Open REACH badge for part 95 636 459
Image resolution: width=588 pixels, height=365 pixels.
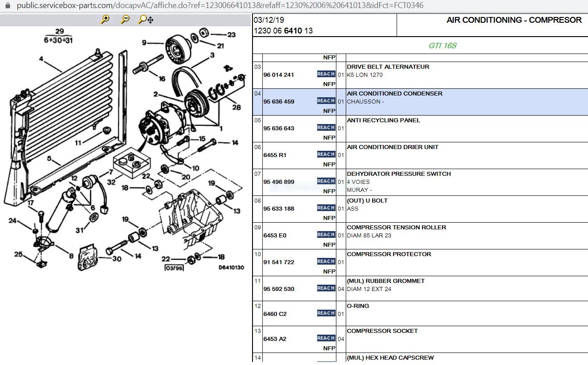pyautogui.click(x=326, y=101)
